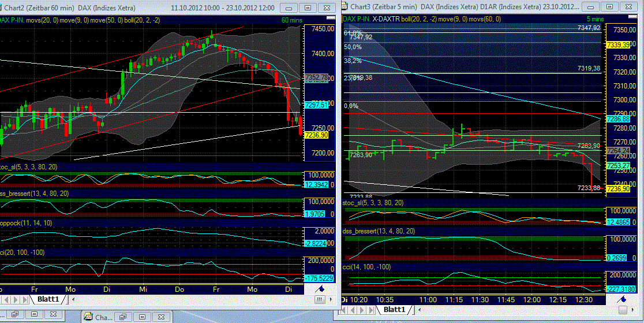Viewport: 644px width, 323px height.
Task: Click Chart2 horizontal scrollbar right arrow
Action: [330, 299]
